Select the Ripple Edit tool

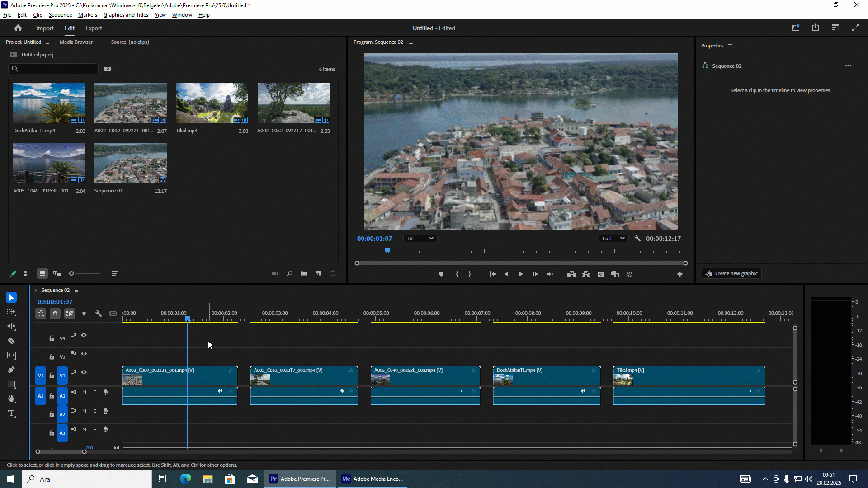11,327
